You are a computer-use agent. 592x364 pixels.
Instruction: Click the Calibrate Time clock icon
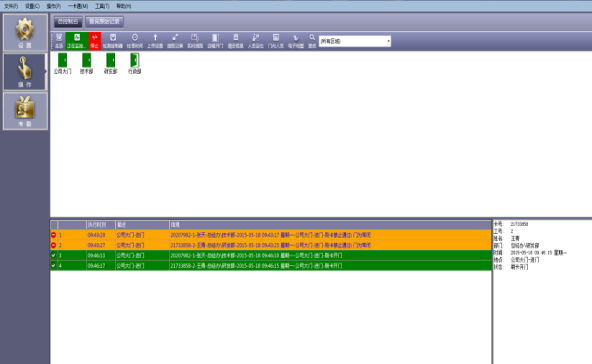(x=135, y=41)
